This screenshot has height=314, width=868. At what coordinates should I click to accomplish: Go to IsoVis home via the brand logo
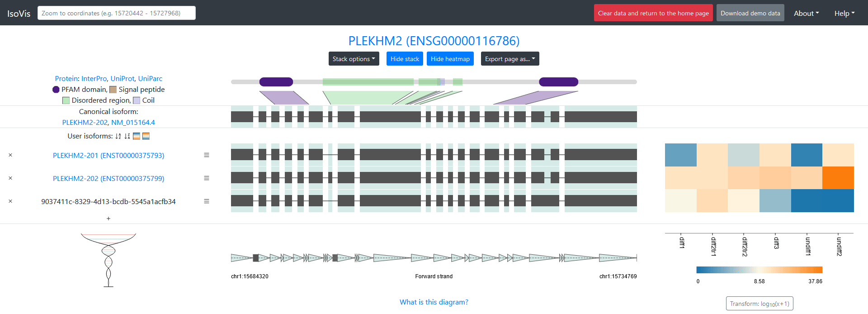click(x=19, y=14)
